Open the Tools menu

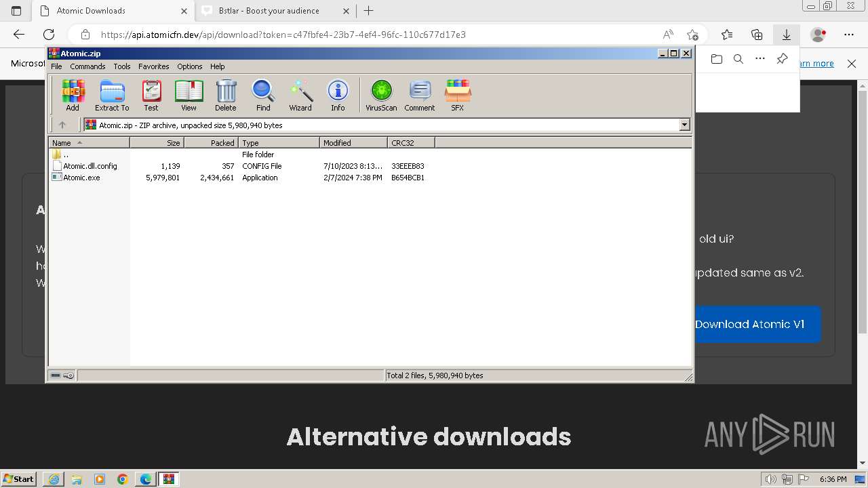pos(122,66)
